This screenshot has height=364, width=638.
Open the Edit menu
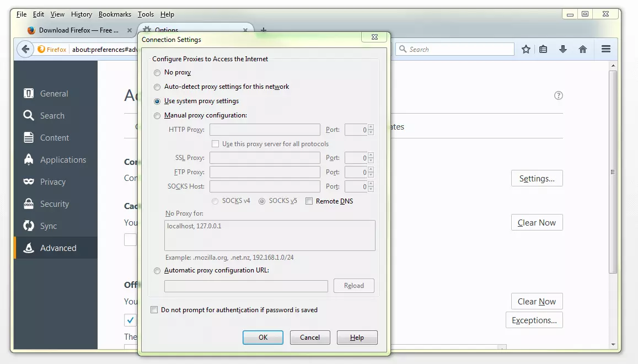(x=38, y=14)
